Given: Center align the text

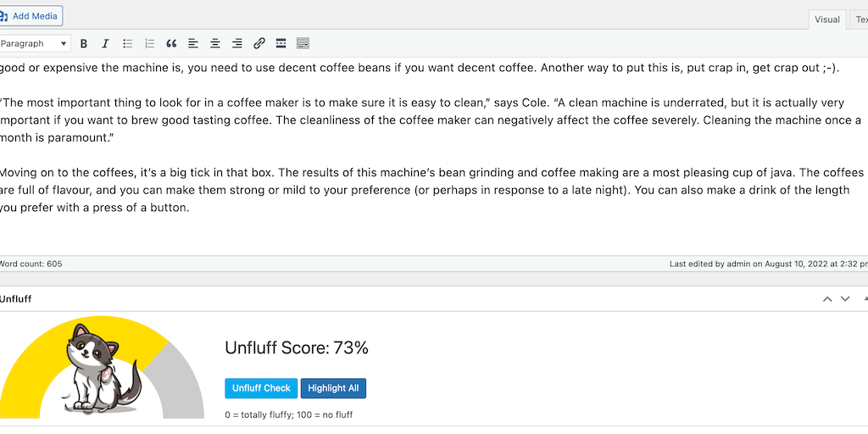Looking at the screenshot, I should coord(215,43).
